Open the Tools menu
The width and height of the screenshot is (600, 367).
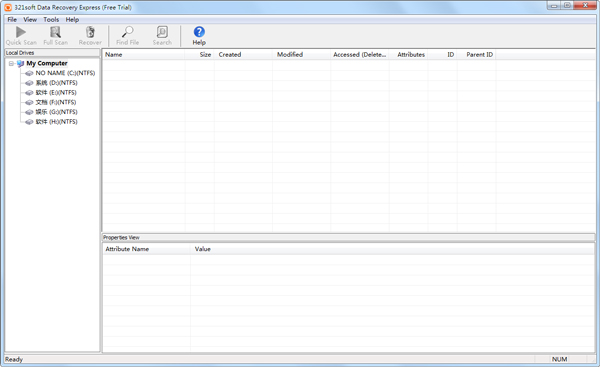coord(51,20)
